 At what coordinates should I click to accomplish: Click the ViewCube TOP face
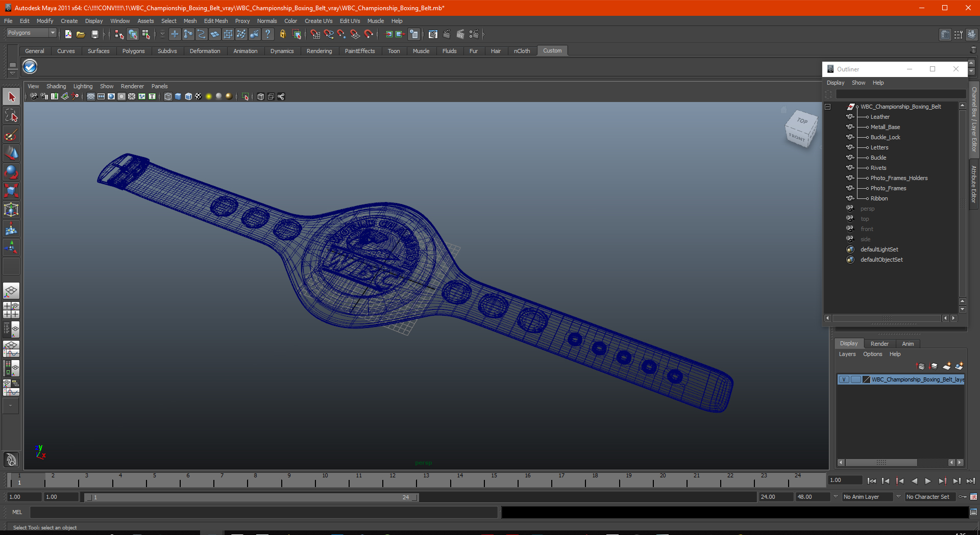click(x=802, y=121)
